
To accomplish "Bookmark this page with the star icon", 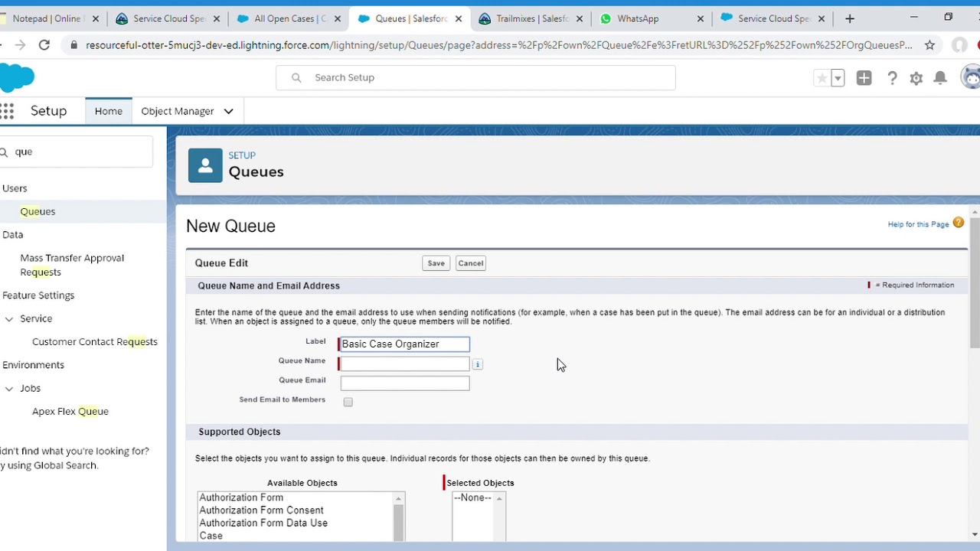I will (929, 45).
